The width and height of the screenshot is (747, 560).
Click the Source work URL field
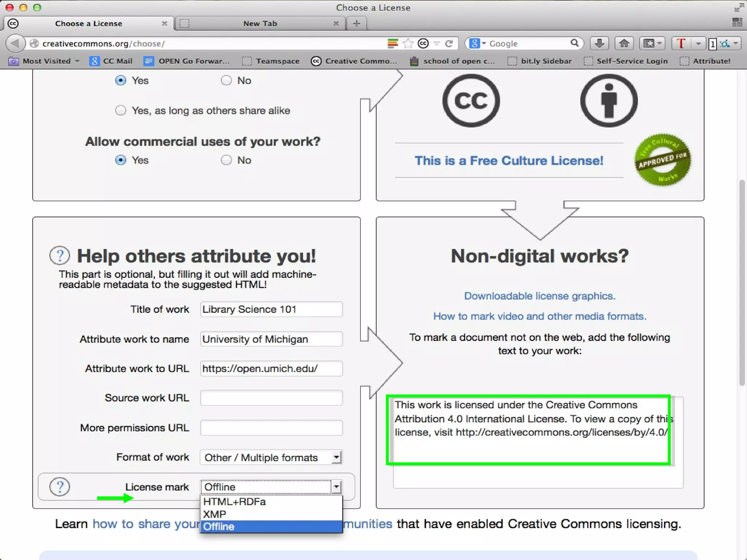pos(271,398)
